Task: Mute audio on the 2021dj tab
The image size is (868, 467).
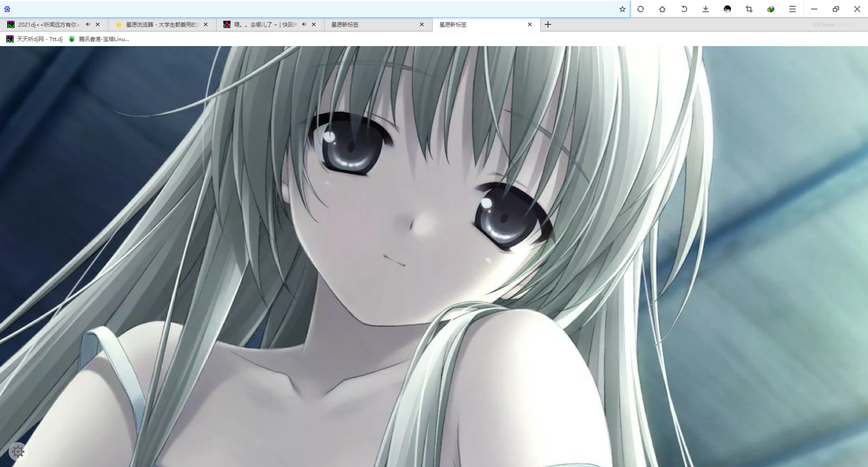Action: click(88, 24)
